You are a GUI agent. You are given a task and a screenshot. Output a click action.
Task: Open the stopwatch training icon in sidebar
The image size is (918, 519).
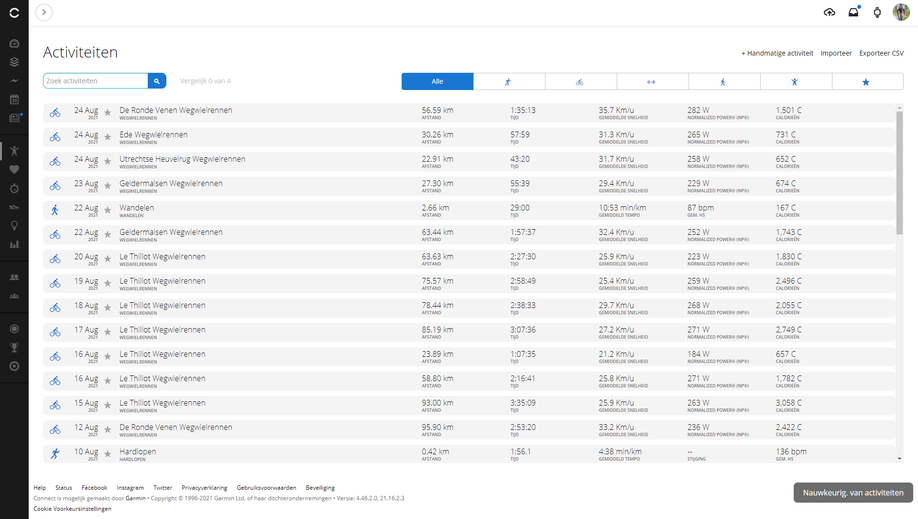tap(14, 188)
